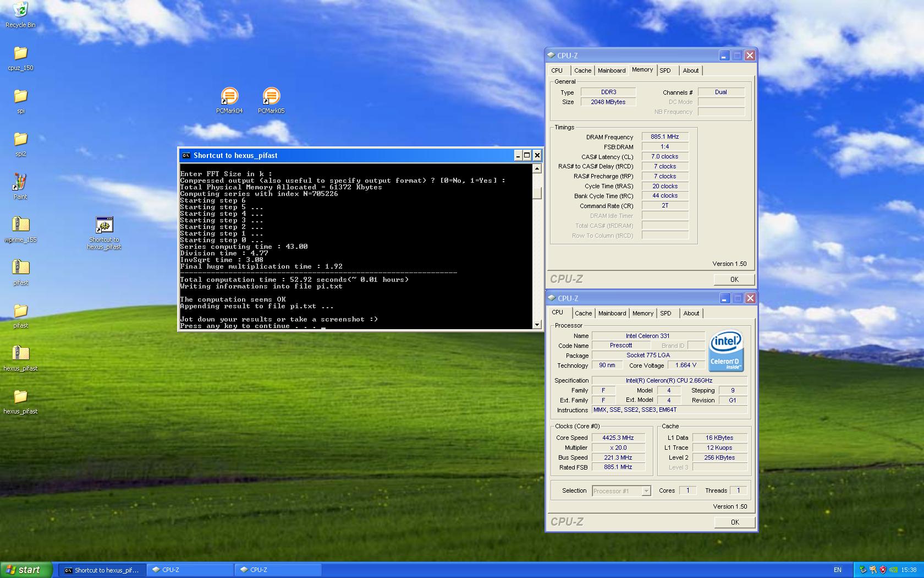Click the second system tray icon
This screenshot has width=924, height=578.
(x=873, y=570)
